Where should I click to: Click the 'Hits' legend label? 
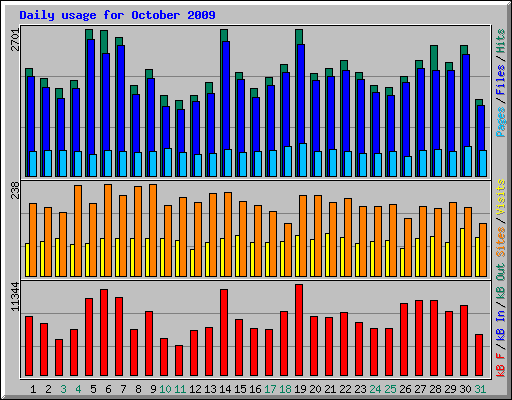(501, 41)
